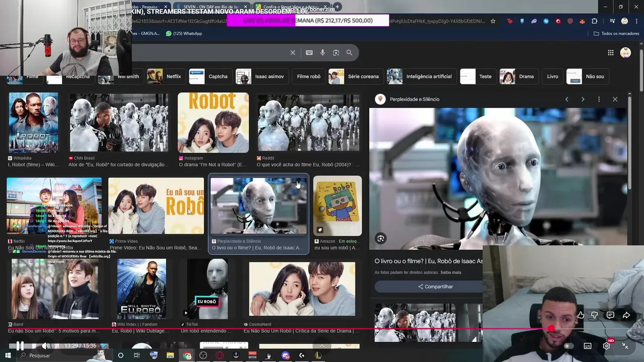Share the video with the overlay arrow icon
This screenshot has height=362, width=644.
coord(626,315)
